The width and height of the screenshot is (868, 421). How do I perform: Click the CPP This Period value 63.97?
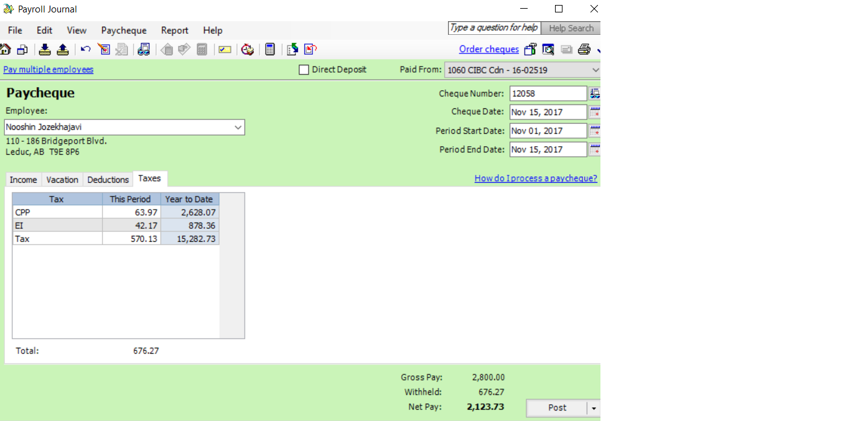tap(131, 212)
